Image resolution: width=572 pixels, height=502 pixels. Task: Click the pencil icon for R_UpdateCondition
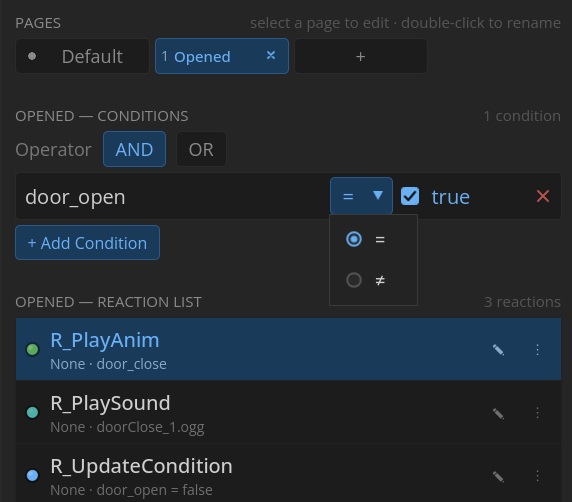click(x=498, y=476)
